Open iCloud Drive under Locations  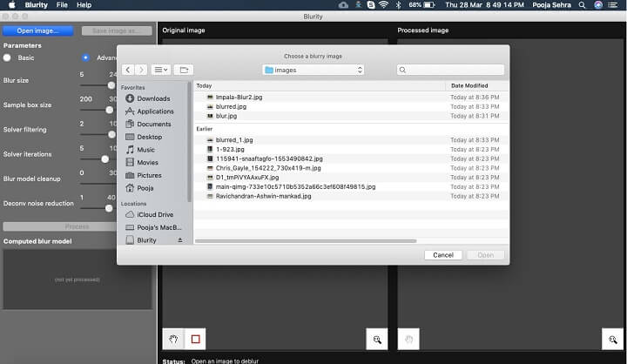click(x=153, y=215)
